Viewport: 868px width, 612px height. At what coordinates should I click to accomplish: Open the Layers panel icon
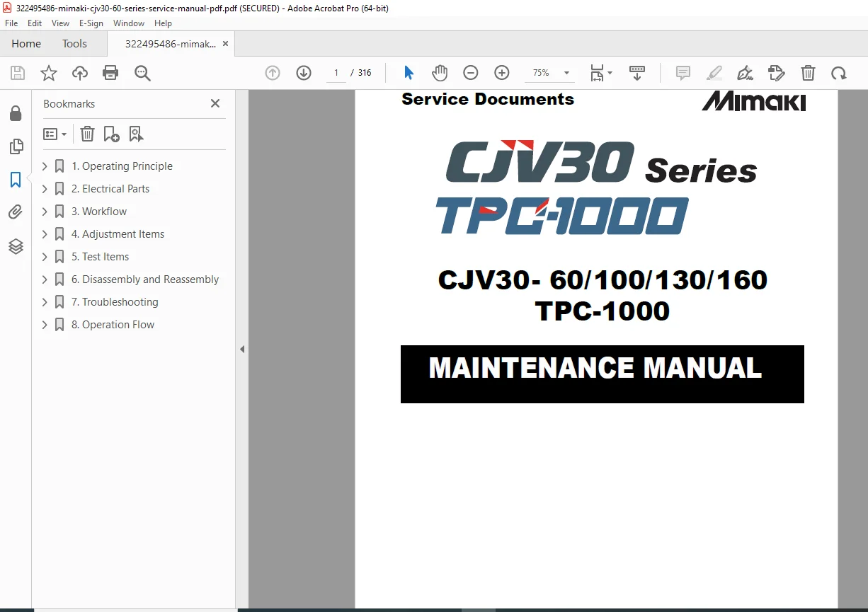click(x=16, y=246)
